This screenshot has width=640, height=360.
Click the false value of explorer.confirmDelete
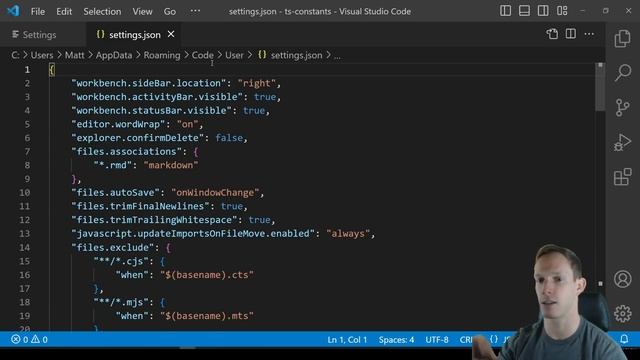coord(229,138)
